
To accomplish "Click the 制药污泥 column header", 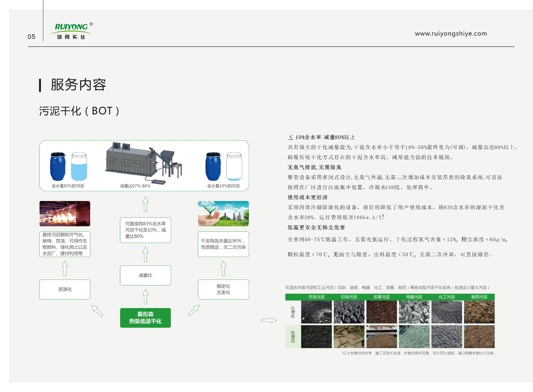I will (479, 297).
